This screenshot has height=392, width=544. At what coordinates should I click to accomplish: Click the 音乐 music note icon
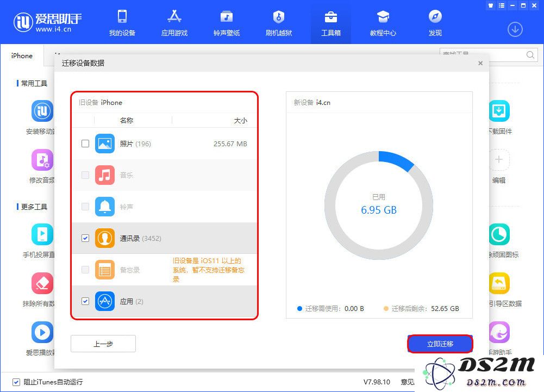[105, 175]
